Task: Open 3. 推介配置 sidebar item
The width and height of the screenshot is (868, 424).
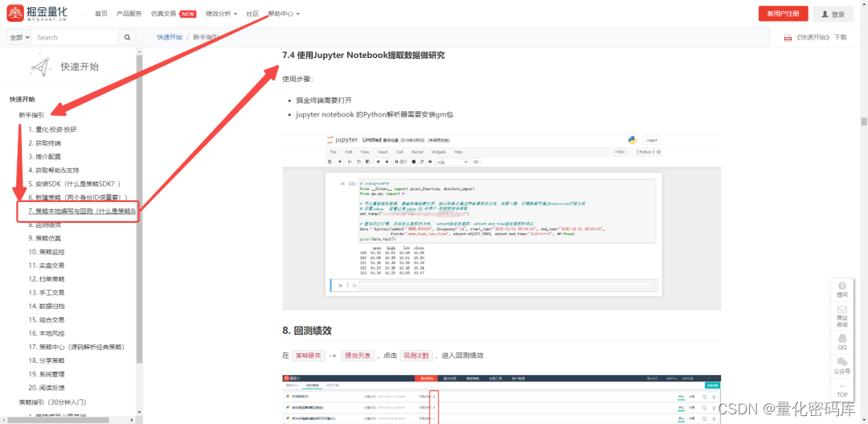Action: pyautogui.click(x=45, y=157)
